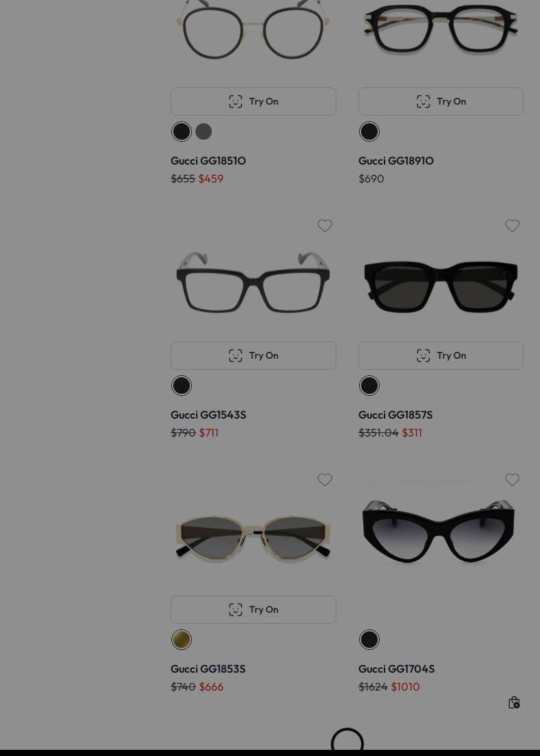Click heart icon for Gucci GG1853S
The image size is (540, 756).
(325, 479)
